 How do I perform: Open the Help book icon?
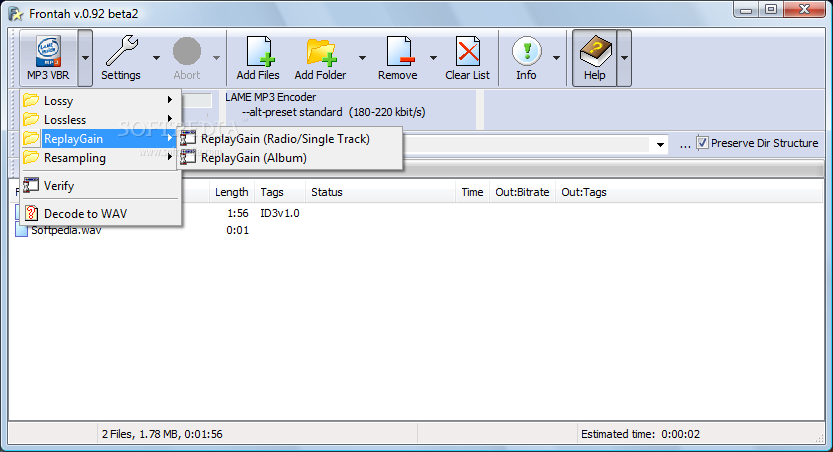coord(596,52)
